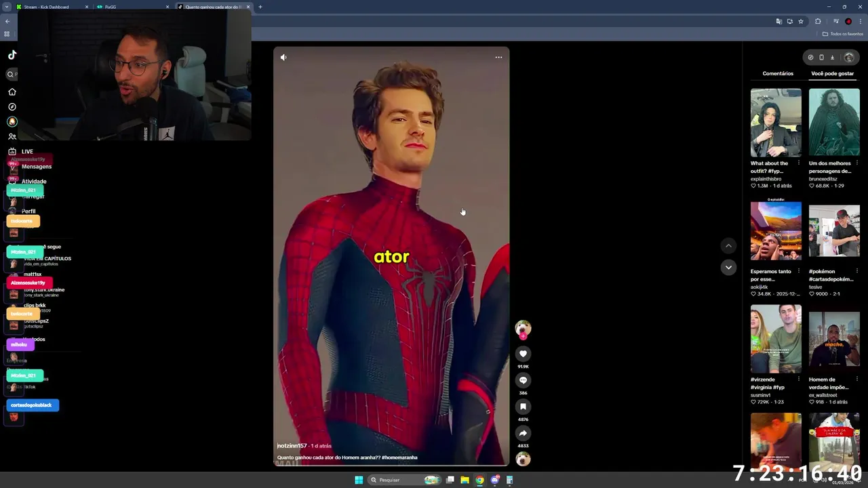Bookmark the page with the star icon
The width and height of the screenshot is (868, 488).
(x=801, y=22)
